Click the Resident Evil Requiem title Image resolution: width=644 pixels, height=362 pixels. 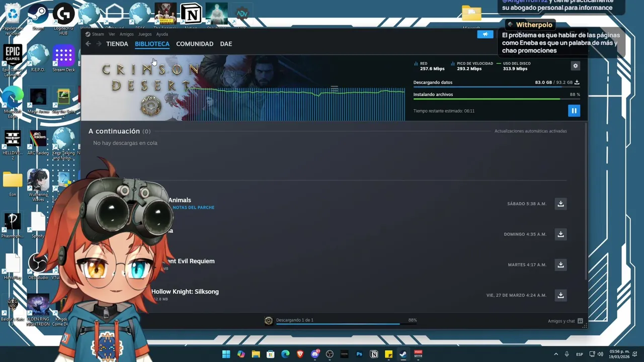190,261
